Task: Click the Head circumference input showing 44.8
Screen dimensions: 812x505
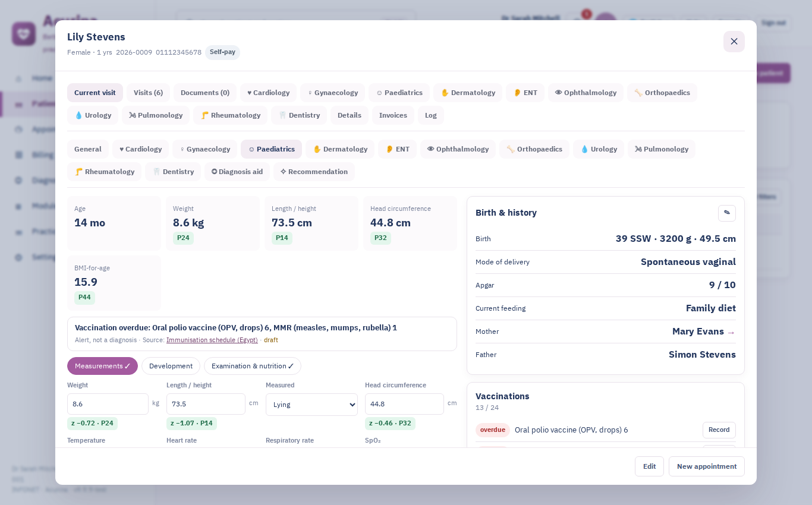Action: (x=404, y=404)
